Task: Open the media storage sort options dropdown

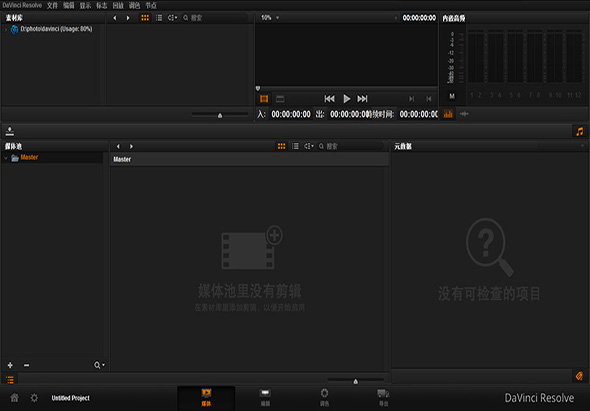Action: tap(172, 18)
